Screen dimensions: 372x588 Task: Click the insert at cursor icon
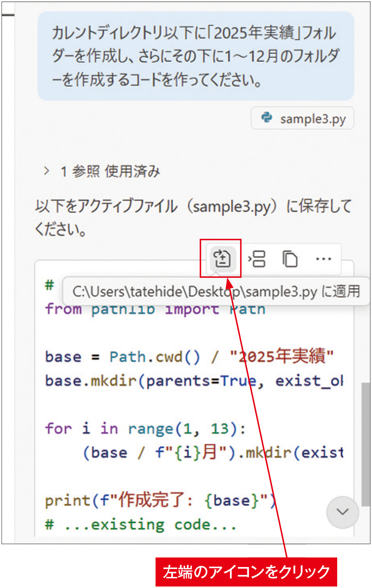(x=257, y=259)
